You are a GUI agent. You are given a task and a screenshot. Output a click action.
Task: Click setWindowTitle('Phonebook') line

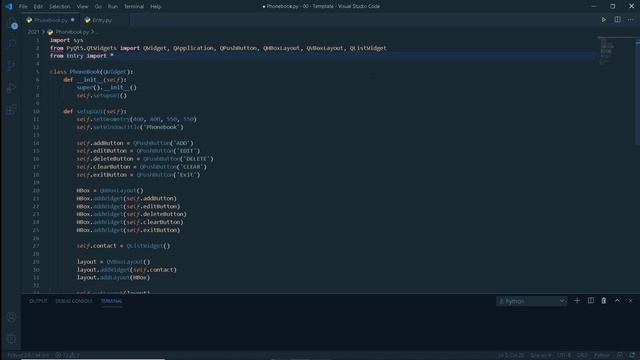(130, 127)
